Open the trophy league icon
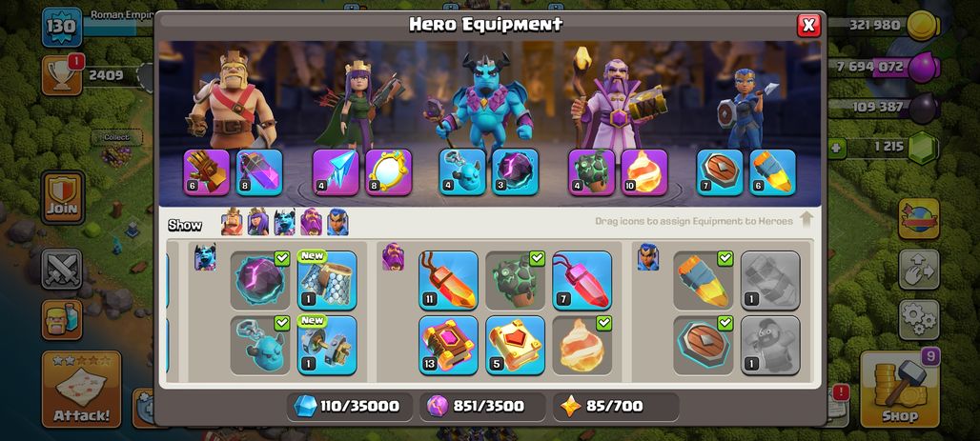The width and height of the screenshot is (980, 441). (x=62, y=75)
